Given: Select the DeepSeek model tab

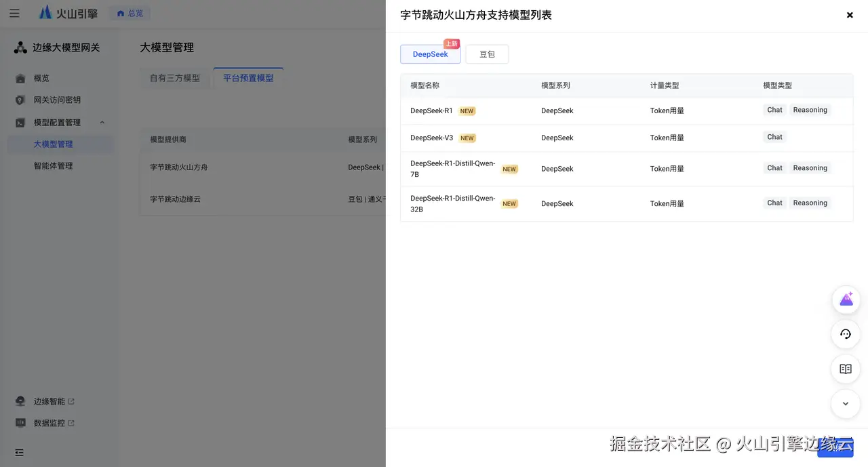Looking at the screenshot, I should [x=431, y=54].
